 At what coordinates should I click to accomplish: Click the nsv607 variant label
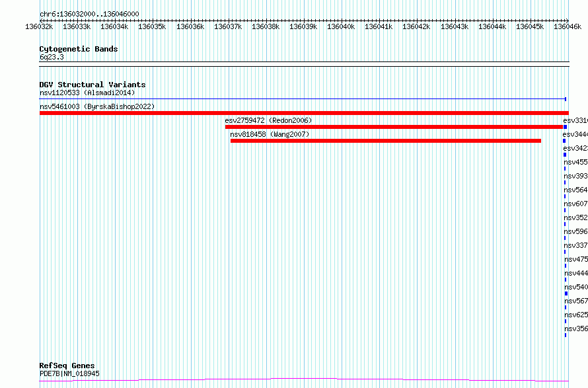click(575, 204)
